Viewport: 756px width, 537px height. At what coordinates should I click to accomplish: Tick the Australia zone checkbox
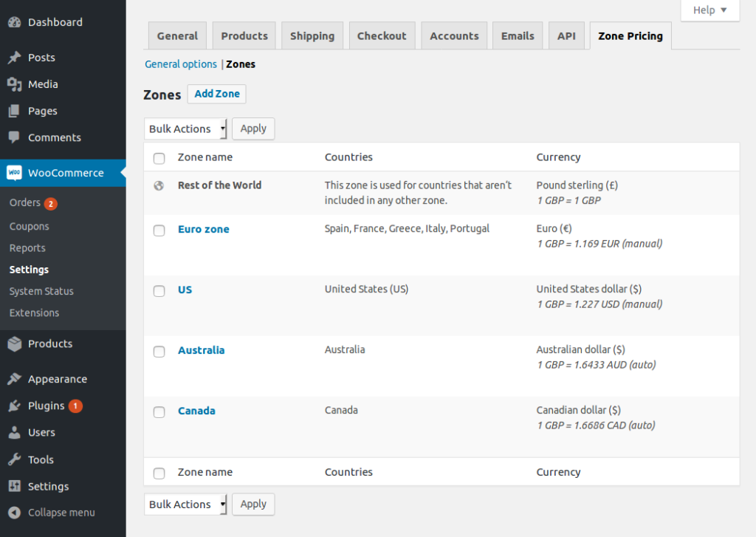pyautogui.click(x=159, y=352)
